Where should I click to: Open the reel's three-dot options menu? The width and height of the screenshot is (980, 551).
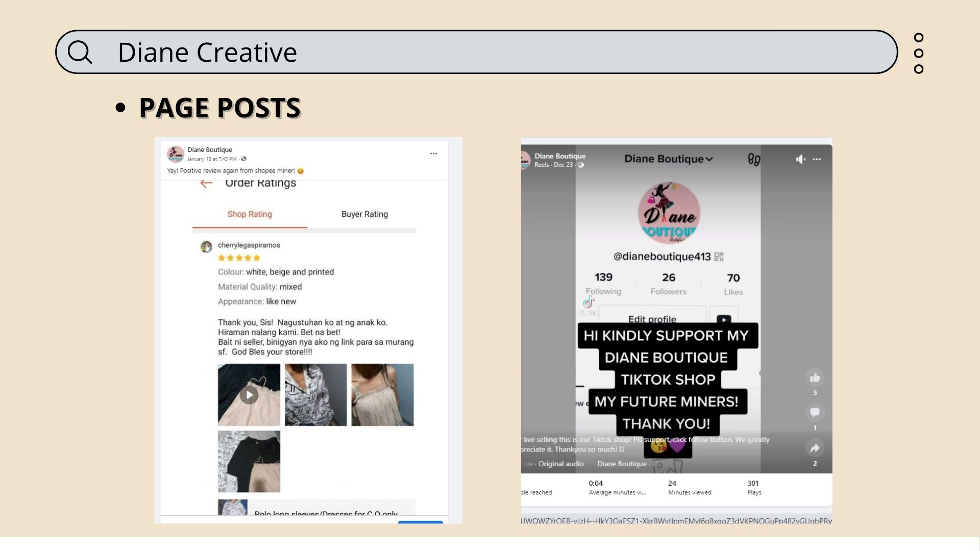tap(817, 160)
